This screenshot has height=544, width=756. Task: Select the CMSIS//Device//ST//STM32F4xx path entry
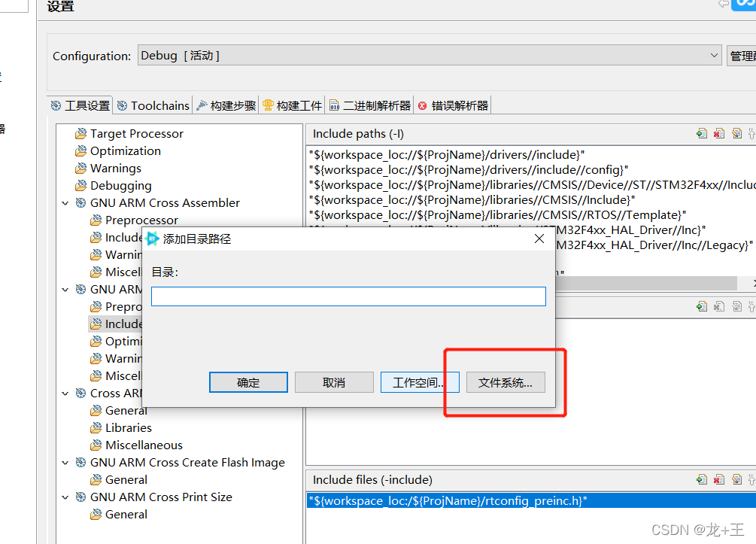click(533, 184)
